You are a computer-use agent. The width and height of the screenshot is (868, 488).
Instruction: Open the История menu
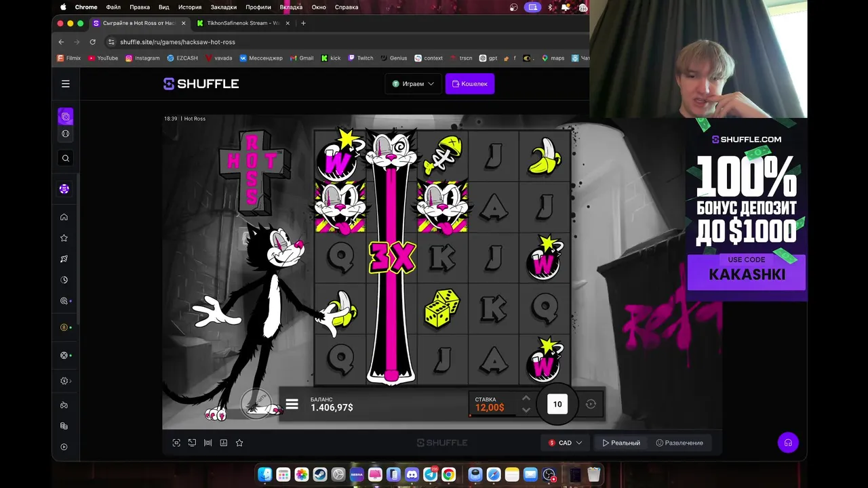click(190, 7)
